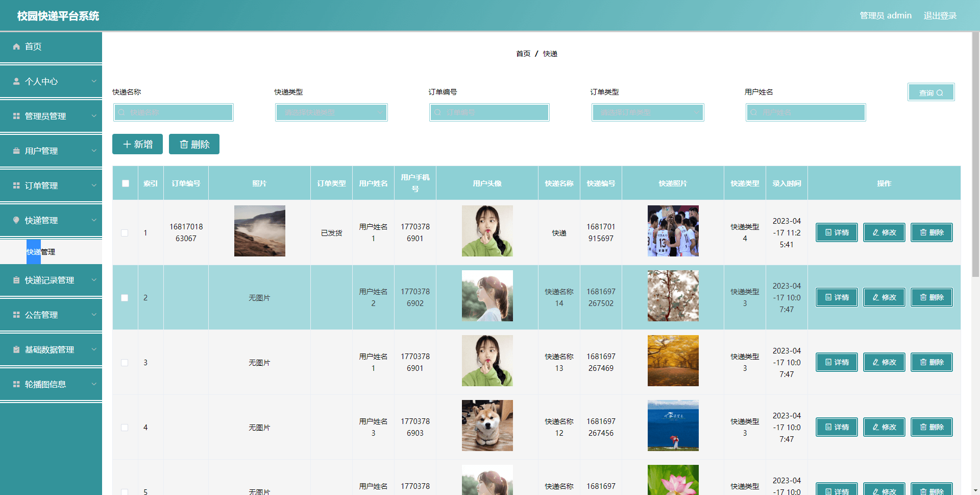Click the 订单编号 input field
Image resolution: width=980 pixels, height=495 pixels.
[489, 112]
